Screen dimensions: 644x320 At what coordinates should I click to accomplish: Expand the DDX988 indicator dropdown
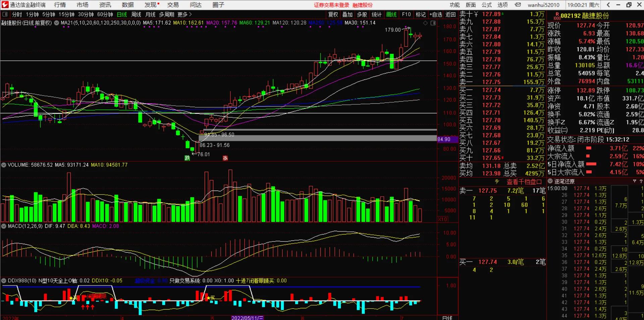(4, 280)
